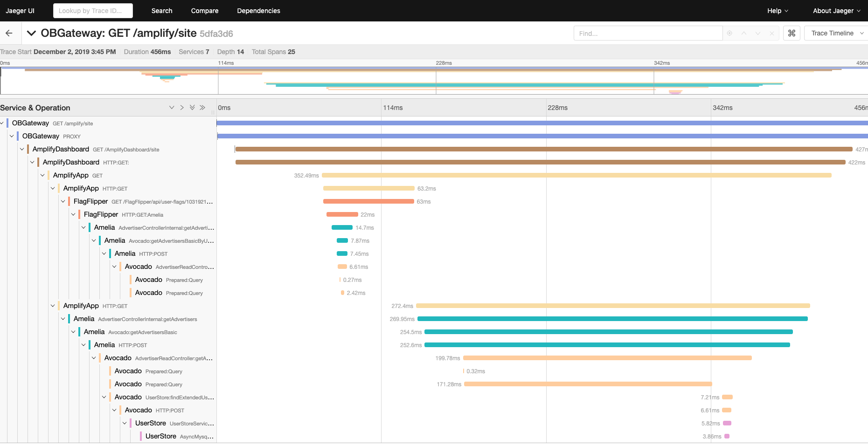Open About Jaeger menu

[837, 11]
